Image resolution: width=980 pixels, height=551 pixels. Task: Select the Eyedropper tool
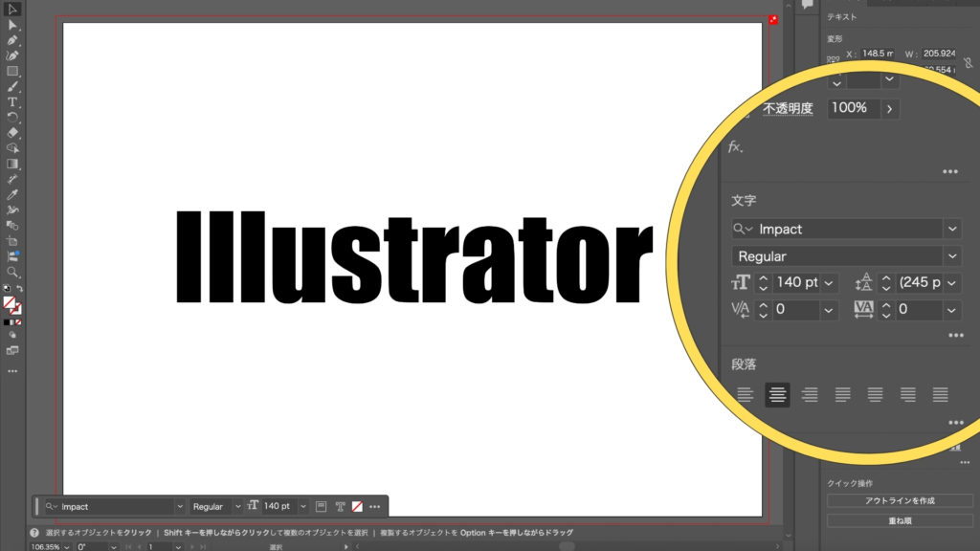[12, 194]
